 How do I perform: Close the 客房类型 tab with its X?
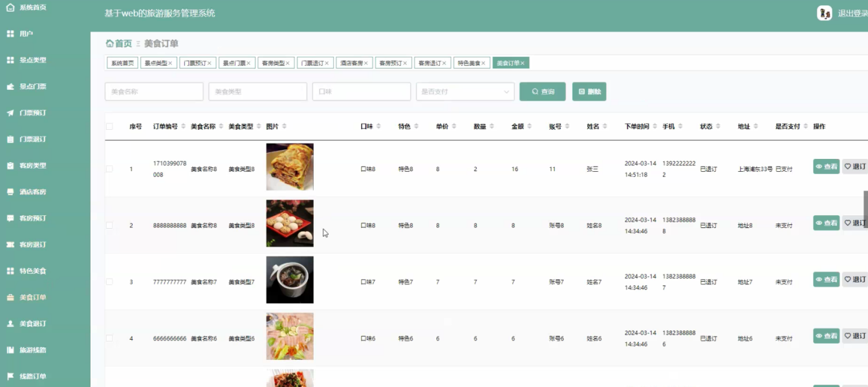pos(288,63)
